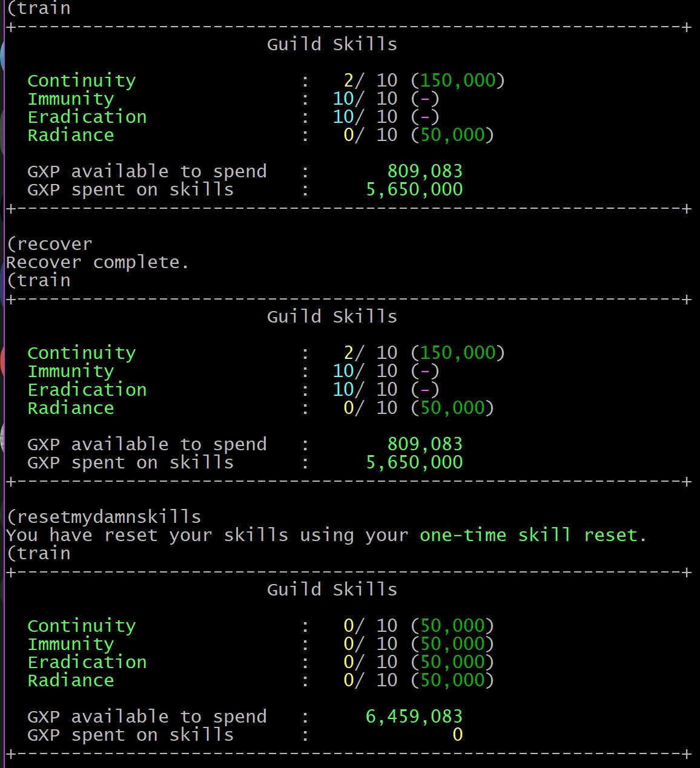Click the 809,083 value in middle table
The image size is (700, 768).
point(424,444)
